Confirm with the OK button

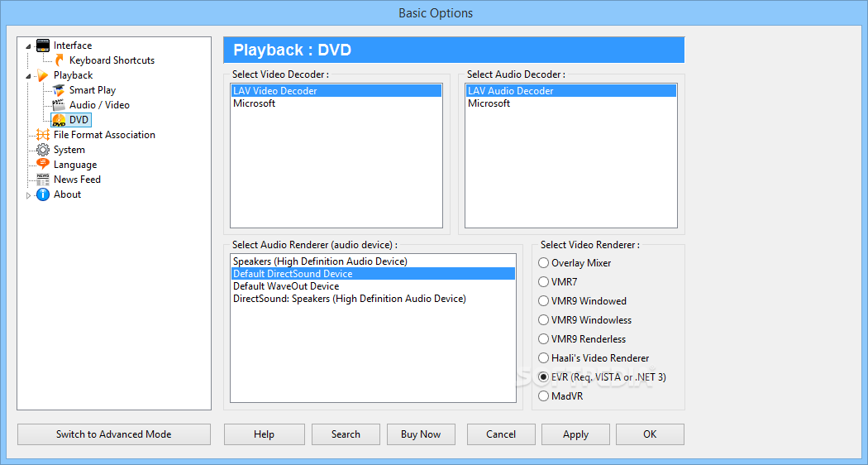650,434
